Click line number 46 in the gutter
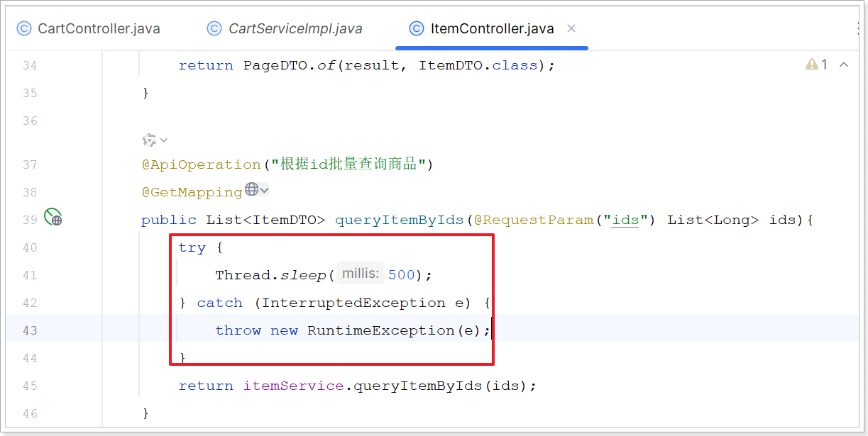 pos(29,413)
